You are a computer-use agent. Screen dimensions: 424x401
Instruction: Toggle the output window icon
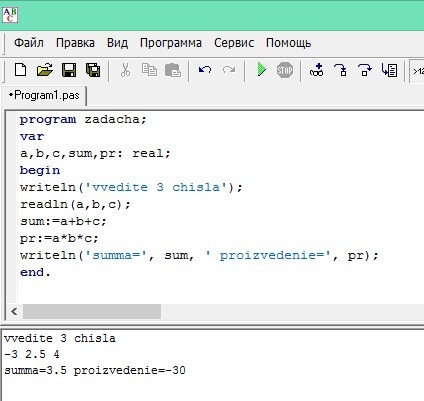click(x=389, y=70)
